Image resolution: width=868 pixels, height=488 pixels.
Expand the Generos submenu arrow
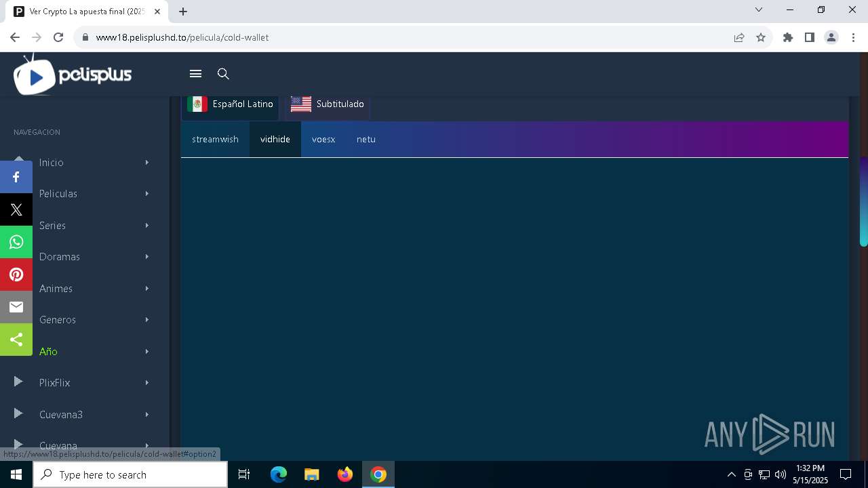(x=146, y=320)
